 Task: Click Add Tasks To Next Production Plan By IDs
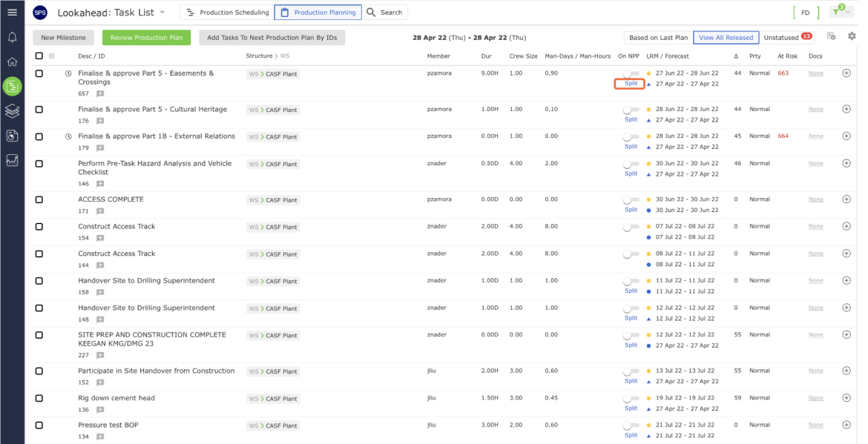coord(272,38)
